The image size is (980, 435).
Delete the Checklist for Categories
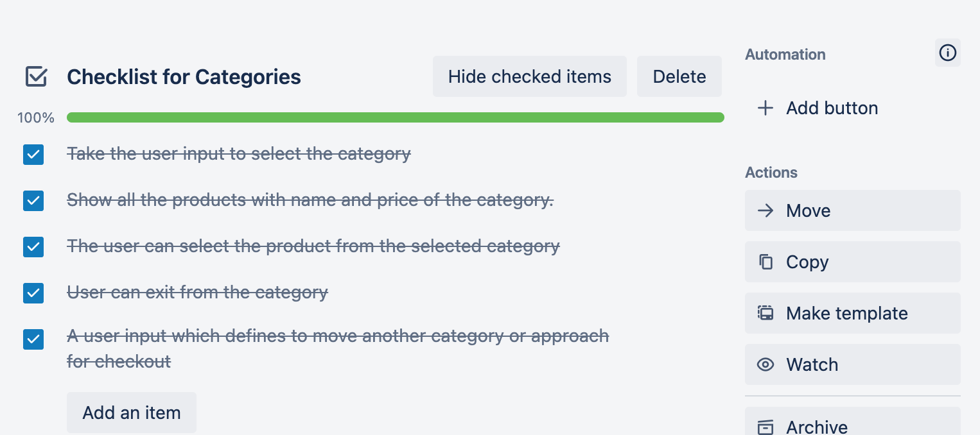click(679, 77)
